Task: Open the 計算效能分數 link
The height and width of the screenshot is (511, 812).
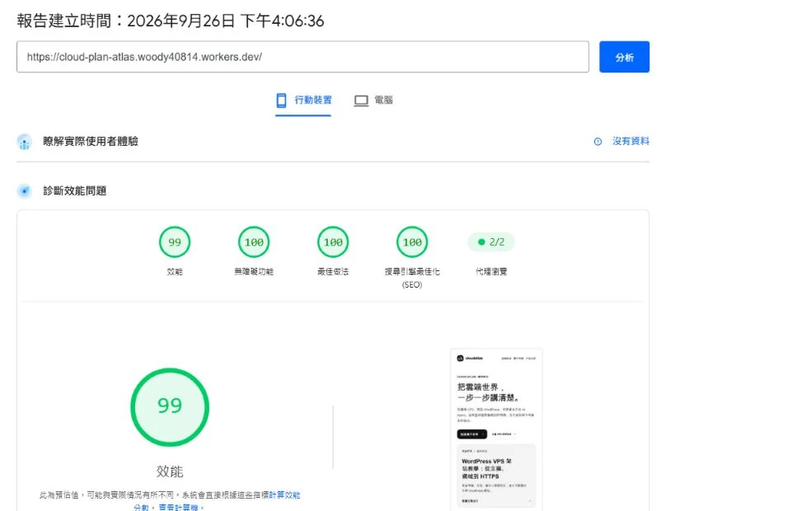Action: (x=217, y=501)
